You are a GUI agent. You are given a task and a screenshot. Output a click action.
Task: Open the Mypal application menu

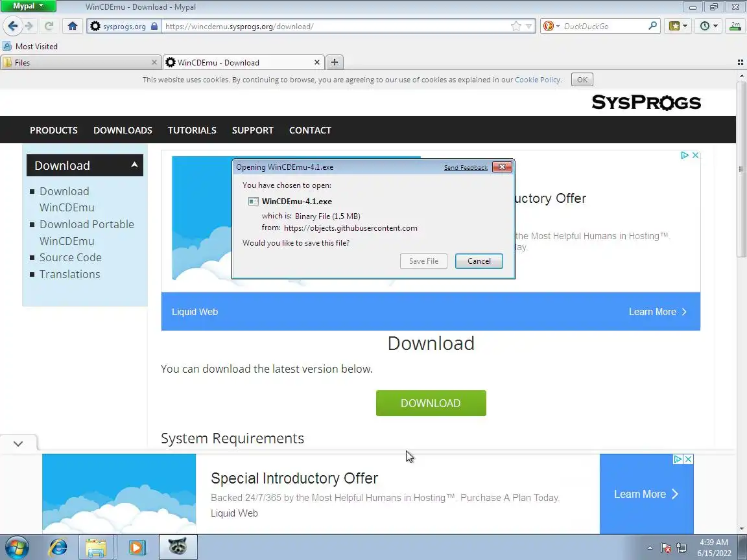pyautogui.click(x=28, y=6)
